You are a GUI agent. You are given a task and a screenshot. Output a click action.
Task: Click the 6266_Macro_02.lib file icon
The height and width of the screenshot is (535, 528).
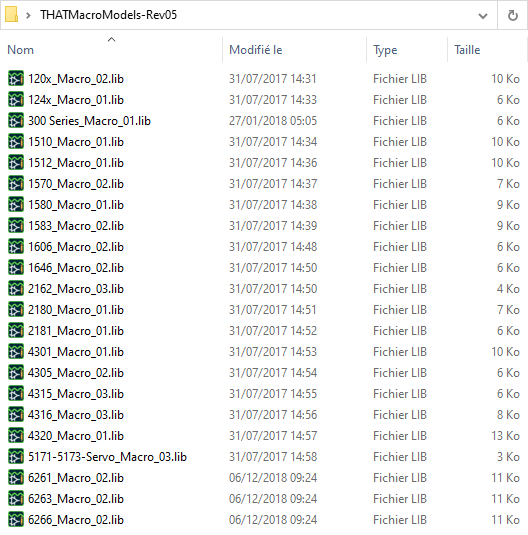point(16,520)
